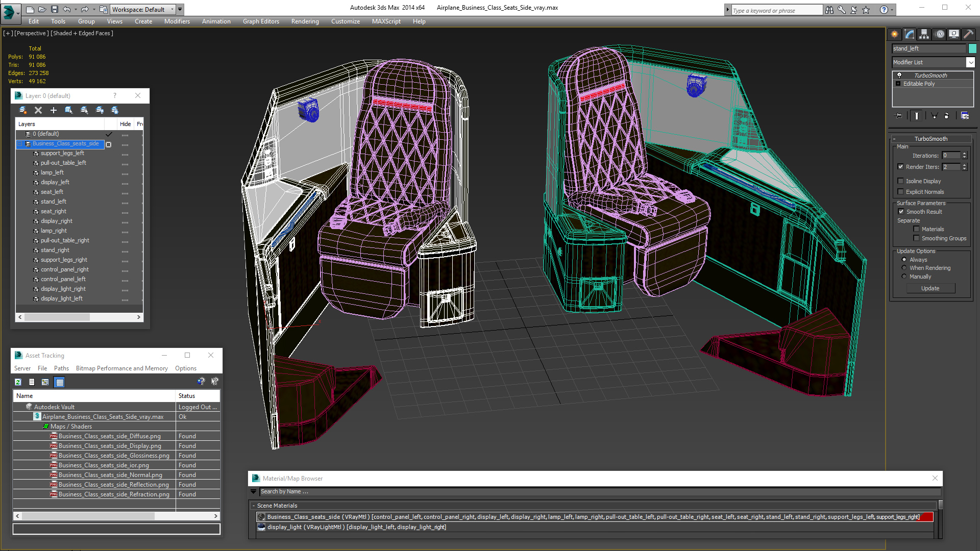This screenshot has height=551, width=980.
Task: Toggle TurboSmooth lightbulb icon in stack
Action: point(899,76)
